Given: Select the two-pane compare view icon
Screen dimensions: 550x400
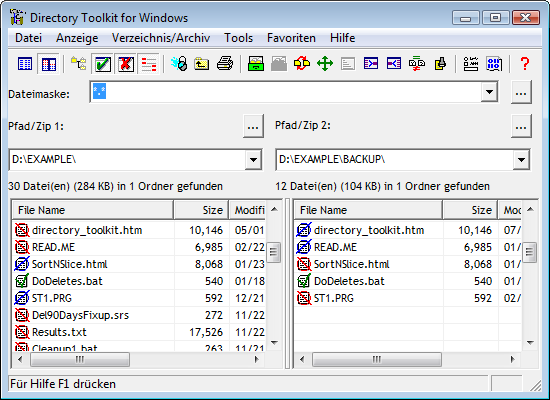Looking at the screenshot, I should 48,64.
